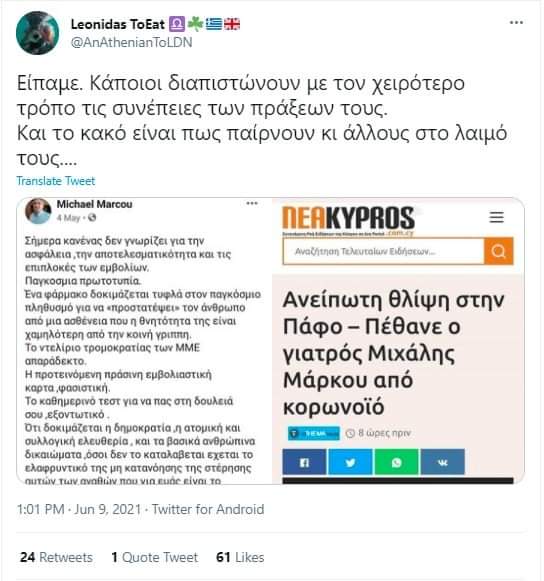Open the tweet's three-dot more options menu

tap(516, 23)
